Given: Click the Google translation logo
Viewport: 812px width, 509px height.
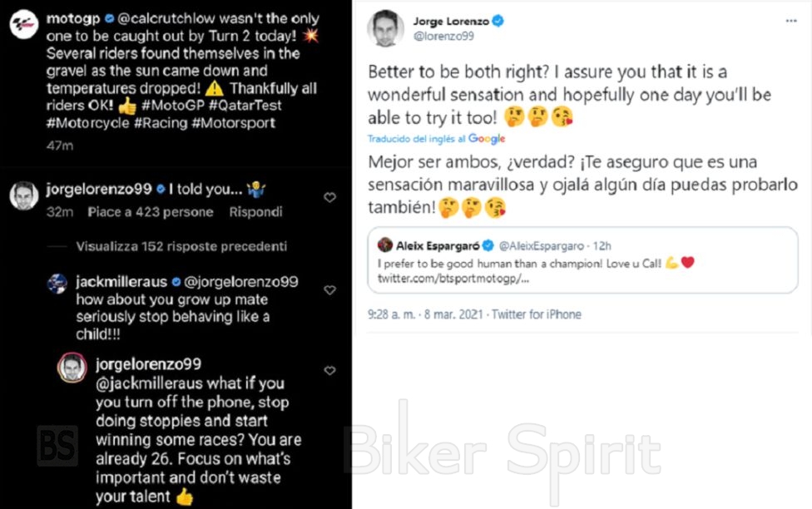Looking at the screenshot, I should (x=487, y=139).
